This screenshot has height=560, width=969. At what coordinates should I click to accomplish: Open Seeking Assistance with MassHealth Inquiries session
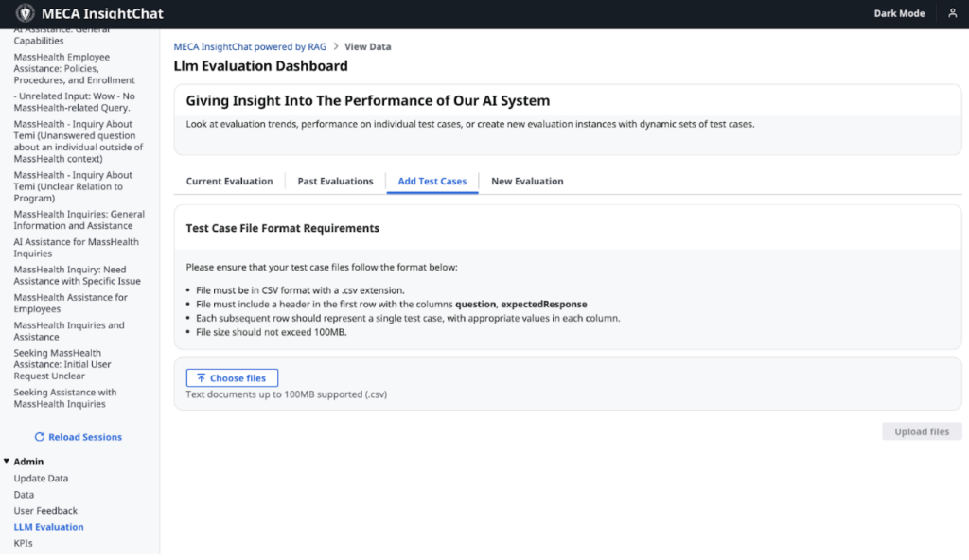65,398
